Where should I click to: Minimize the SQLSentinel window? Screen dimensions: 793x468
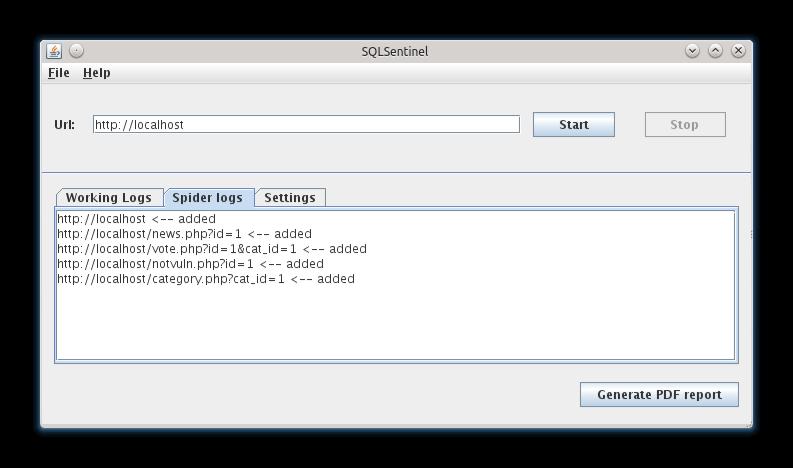(692, 51)
